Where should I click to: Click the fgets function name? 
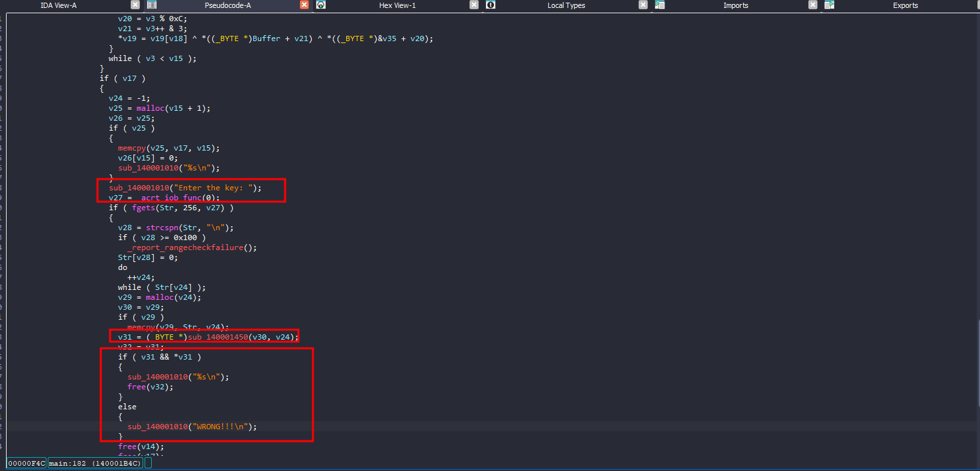143,208
